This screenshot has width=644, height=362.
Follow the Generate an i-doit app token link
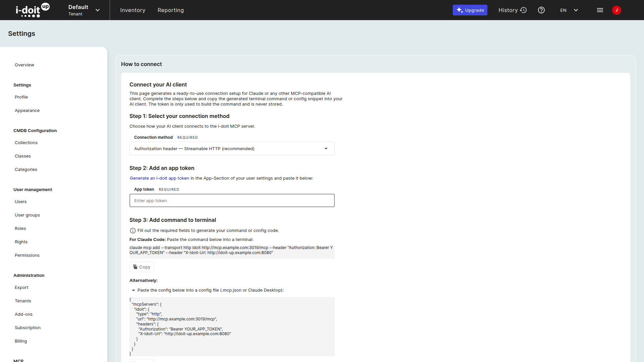(x=159, y=178)
